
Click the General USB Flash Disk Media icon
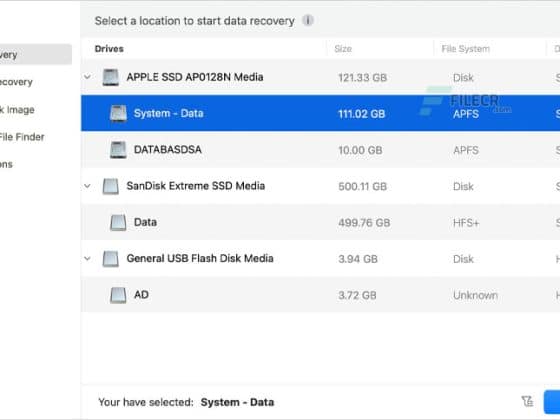tap(110, 259)
